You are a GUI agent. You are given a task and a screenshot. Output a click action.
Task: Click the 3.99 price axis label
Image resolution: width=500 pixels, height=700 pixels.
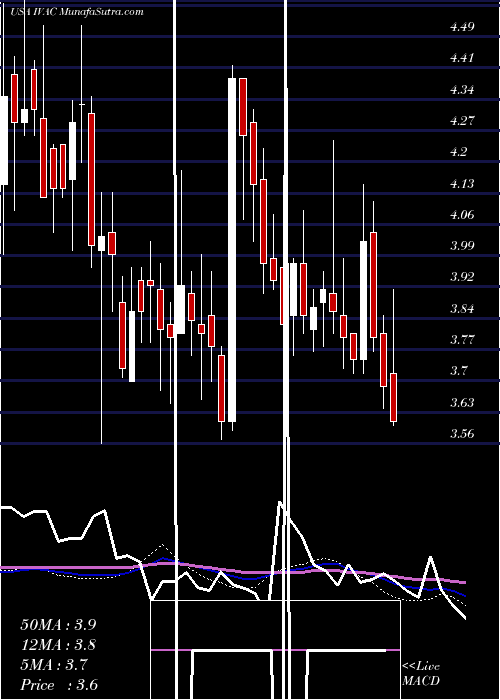point(462,246)
